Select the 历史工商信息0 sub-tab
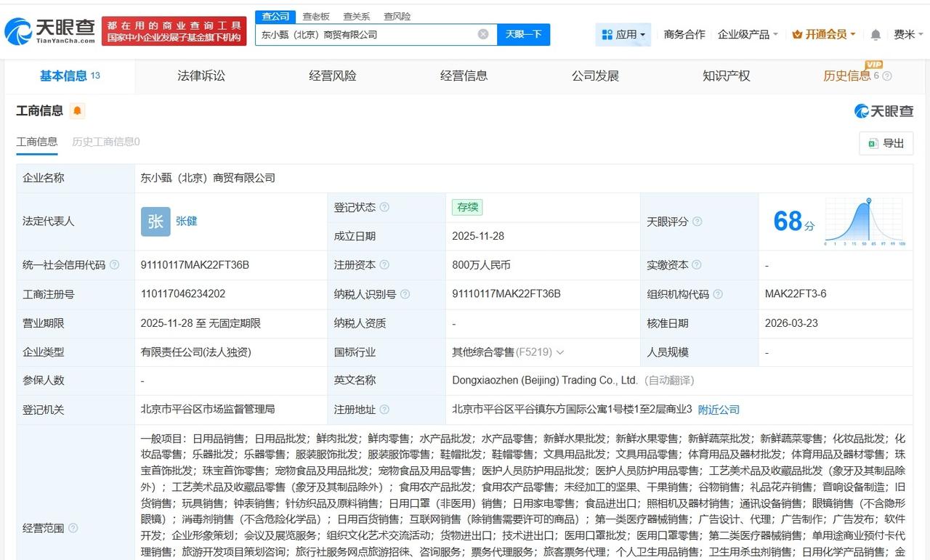This screenshot has width=930, height=560. [106, 142]
